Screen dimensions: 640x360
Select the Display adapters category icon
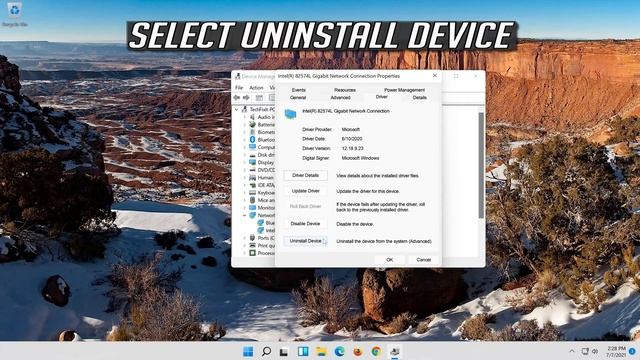pyautogui.click(x=253, y=162)
